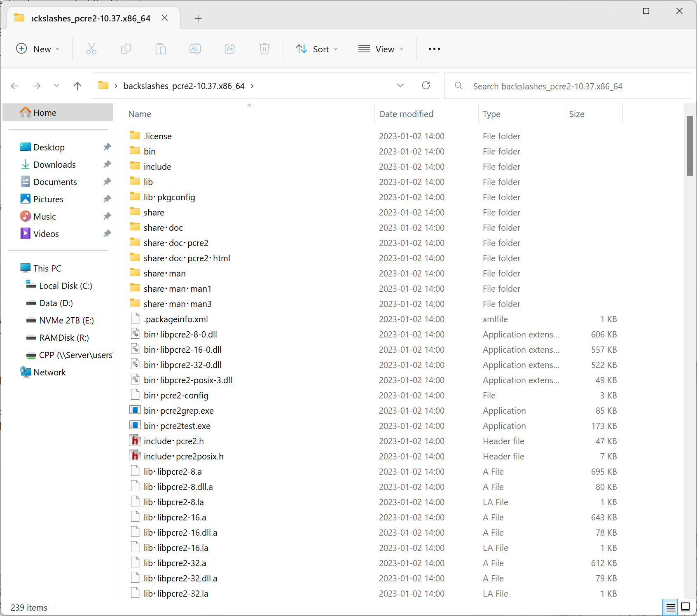The image size is (697, 616).
Task: Paste from clipboard using Paste icon
Action: (x=161, y=49)
